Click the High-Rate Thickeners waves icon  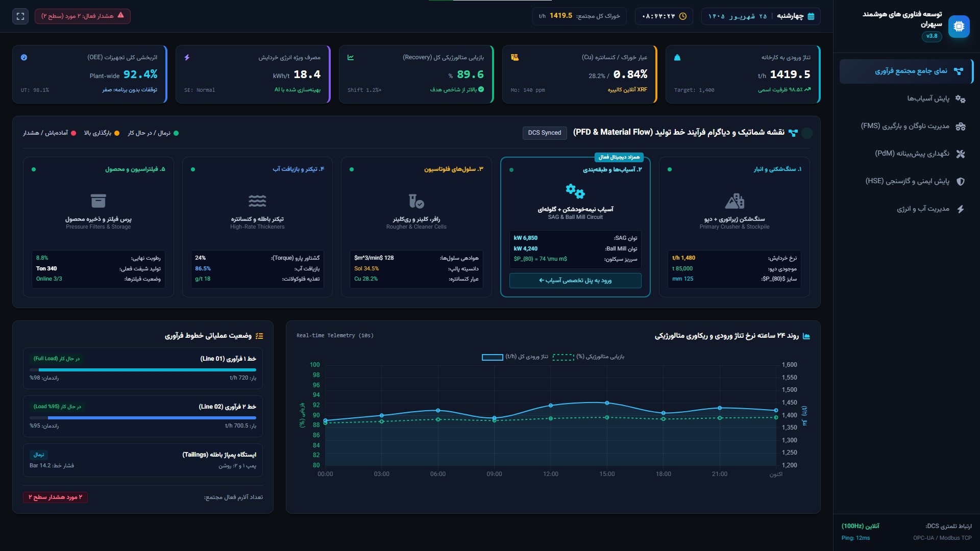coord(257,201)
